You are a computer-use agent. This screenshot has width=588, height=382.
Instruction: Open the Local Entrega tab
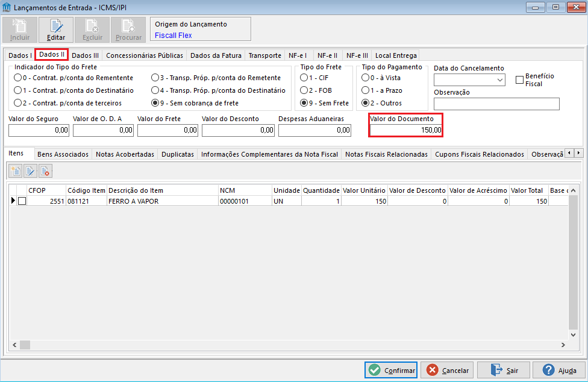click(396, 55)
